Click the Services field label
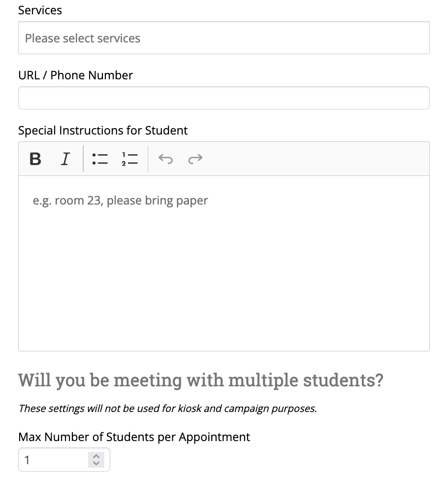 [x=40, y=10]
